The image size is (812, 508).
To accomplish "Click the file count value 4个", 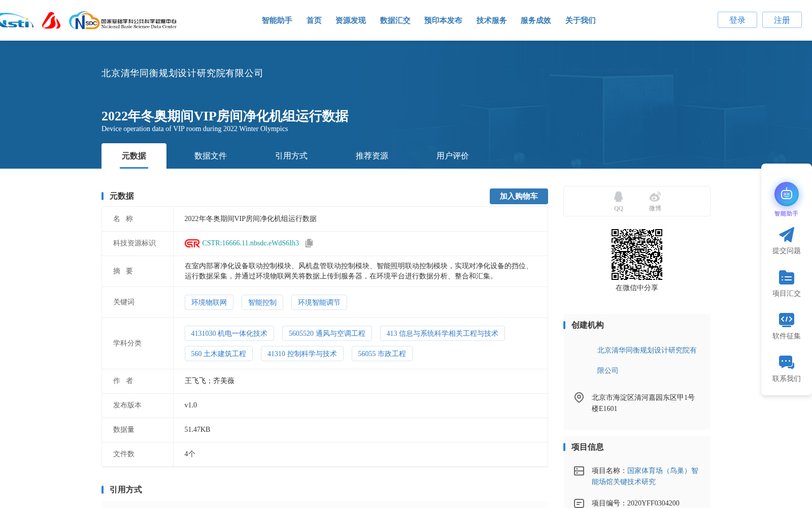I will (x=189, y=454).
